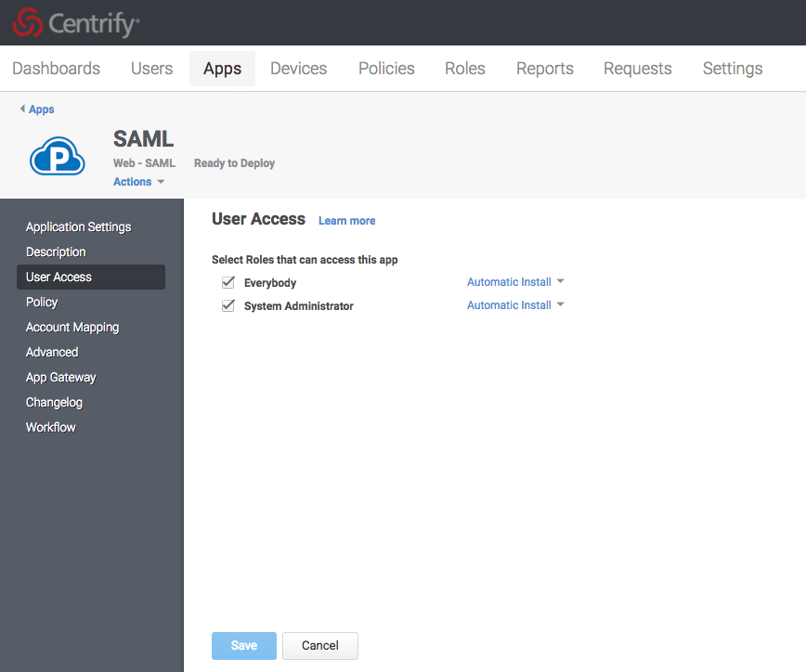
Task: Follow the Learn more link
Action: pos(347,220)
